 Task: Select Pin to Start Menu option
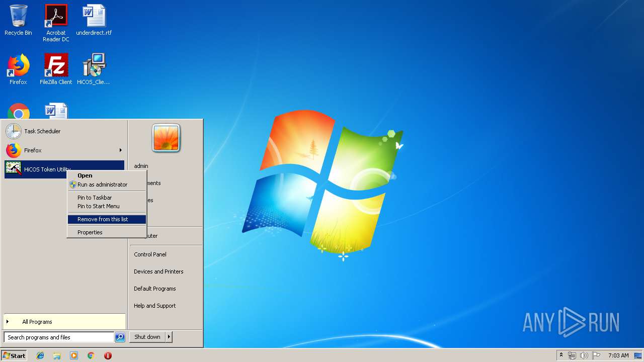[x=107, y=206]
